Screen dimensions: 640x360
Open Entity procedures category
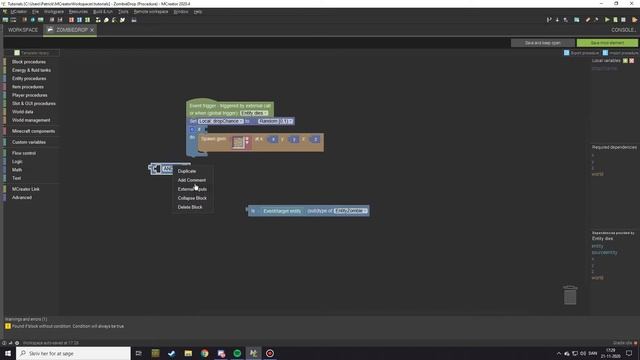(29, 78)
